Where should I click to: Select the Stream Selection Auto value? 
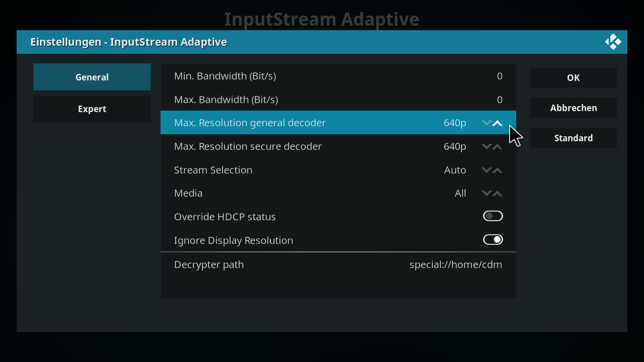point(455,170)
